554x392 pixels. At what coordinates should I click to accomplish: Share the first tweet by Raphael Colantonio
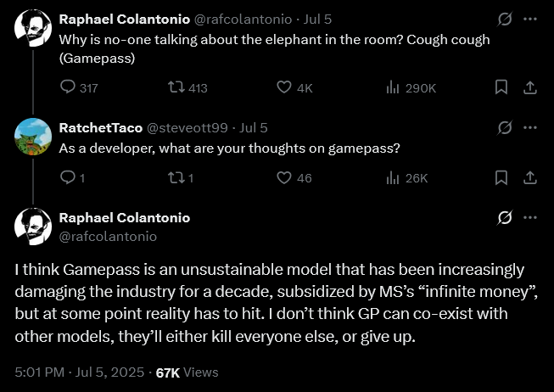(529, 87)
